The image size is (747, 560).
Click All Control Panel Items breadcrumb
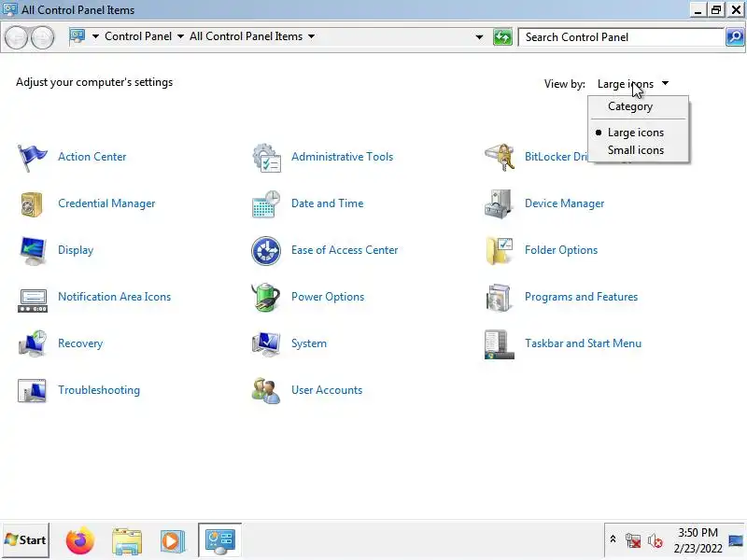tap(246, 36)
